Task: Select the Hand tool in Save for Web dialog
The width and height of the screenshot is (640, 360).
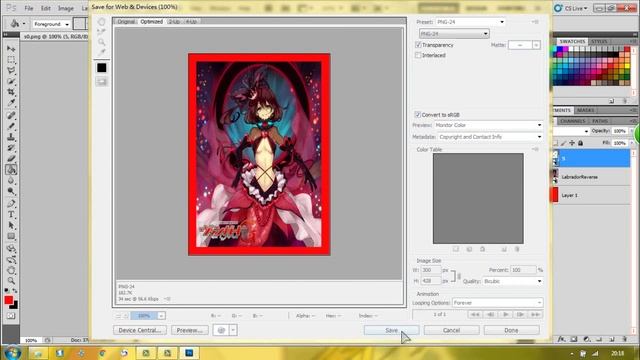Action: click(x=101, y=22)
